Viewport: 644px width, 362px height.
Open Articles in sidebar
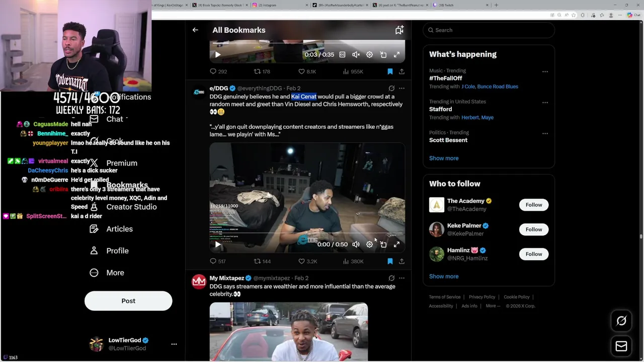pyautogui.click(x=112, y=229)
